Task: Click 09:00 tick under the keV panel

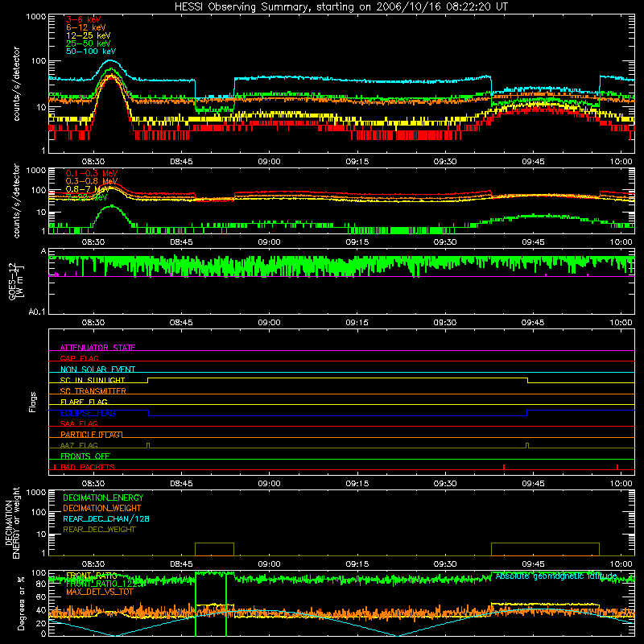Action: (269, 162)
